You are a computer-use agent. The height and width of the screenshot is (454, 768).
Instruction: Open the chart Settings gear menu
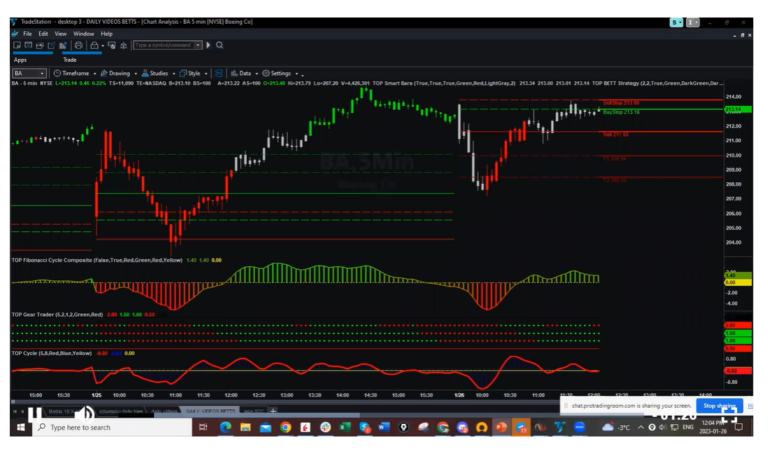[280, 73]
